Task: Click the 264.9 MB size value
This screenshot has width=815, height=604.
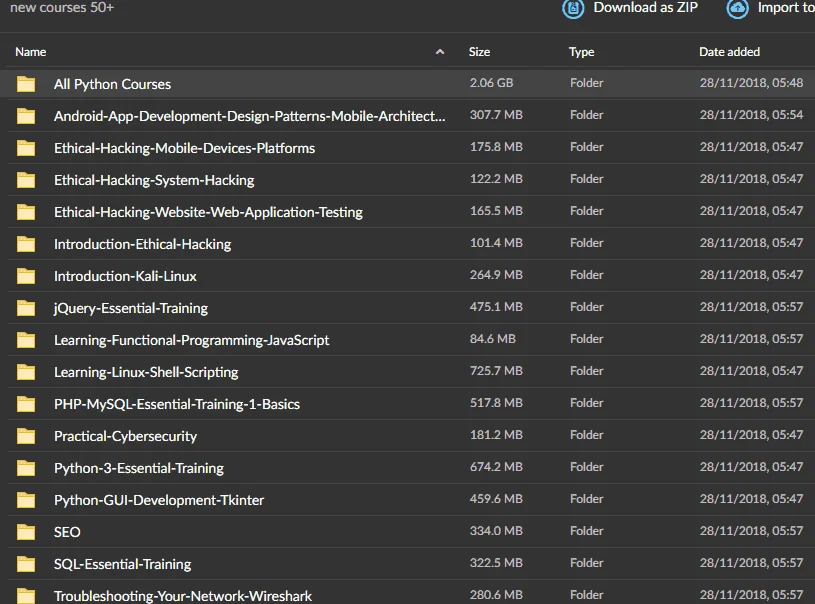Action: tap(496, 275)
